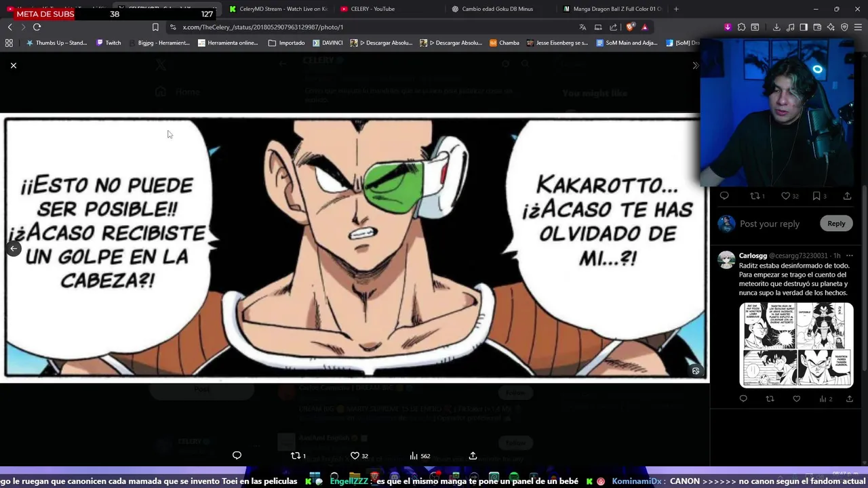Share Carlosgg's comment
868x488 pixels.
(849, 399)
